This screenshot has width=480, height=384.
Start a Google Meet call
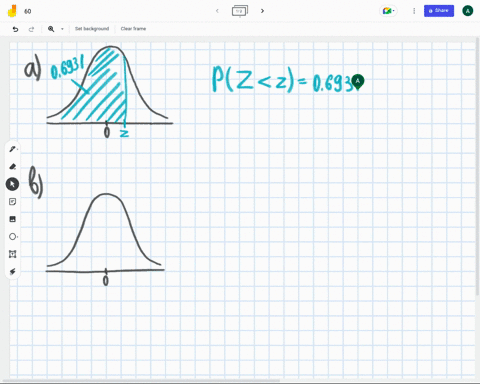388,11
